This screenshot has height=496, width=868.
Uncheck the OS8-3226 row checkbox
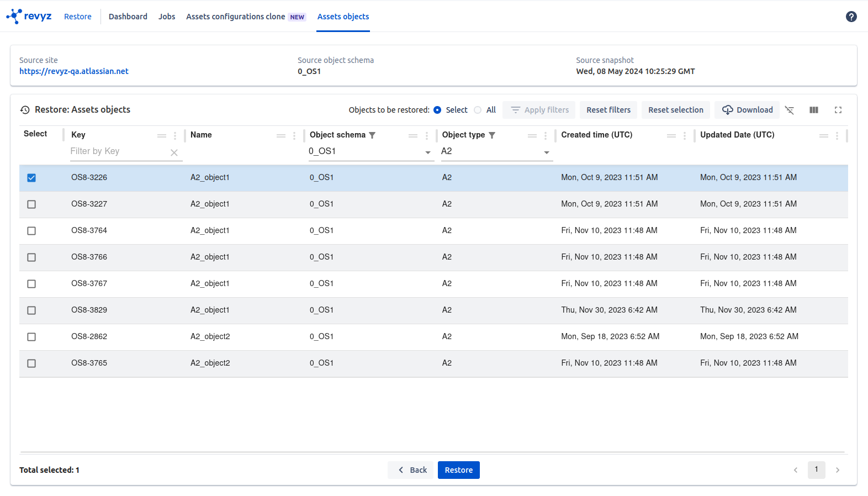tap(31, 178)
